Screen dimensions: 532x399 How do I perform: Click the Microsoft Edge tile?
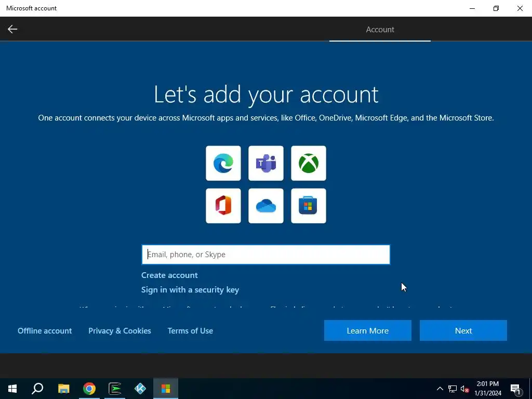tap(223, 163)
